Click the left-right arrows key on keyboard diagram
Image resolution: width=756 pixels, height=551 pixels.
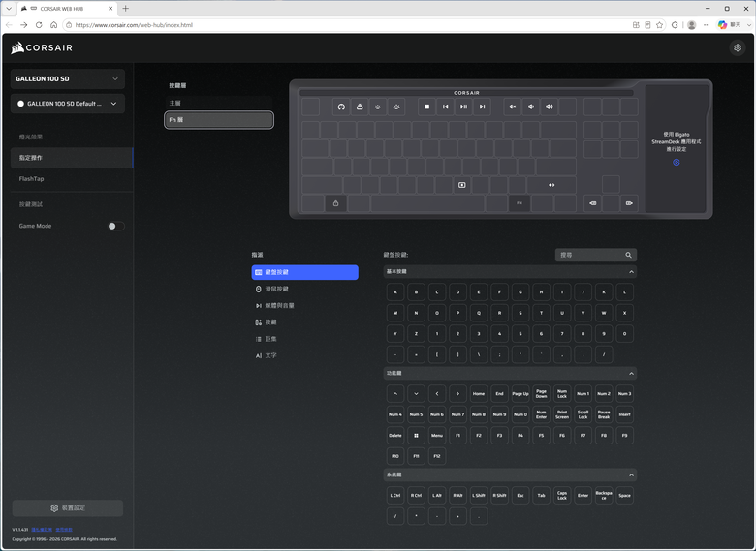point(551,185)
